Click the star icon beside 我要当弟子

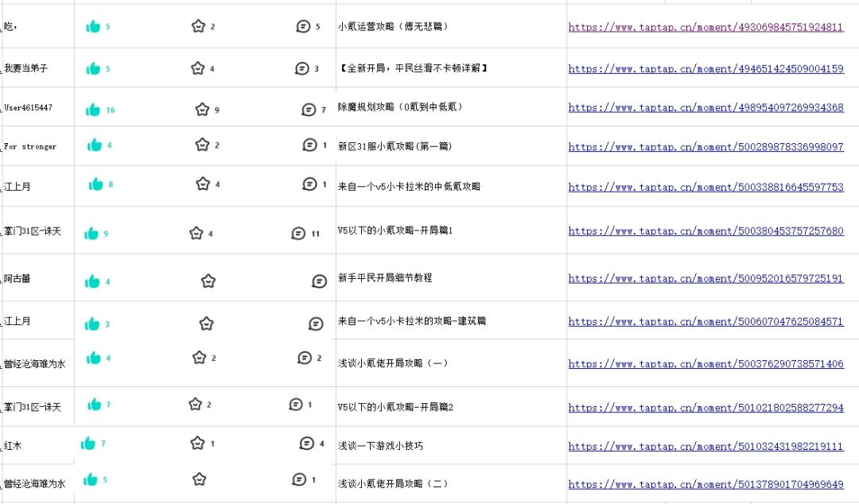tap(198, 68)
